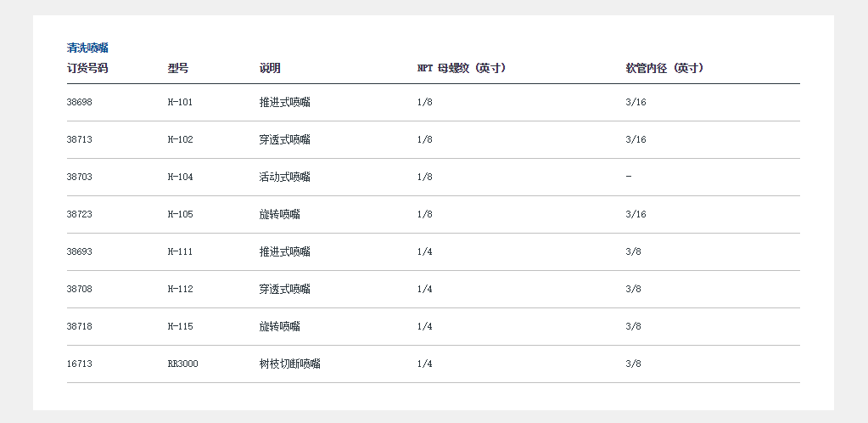Select model H-111 cell
868x423 pixels.
tap(181, 252)
